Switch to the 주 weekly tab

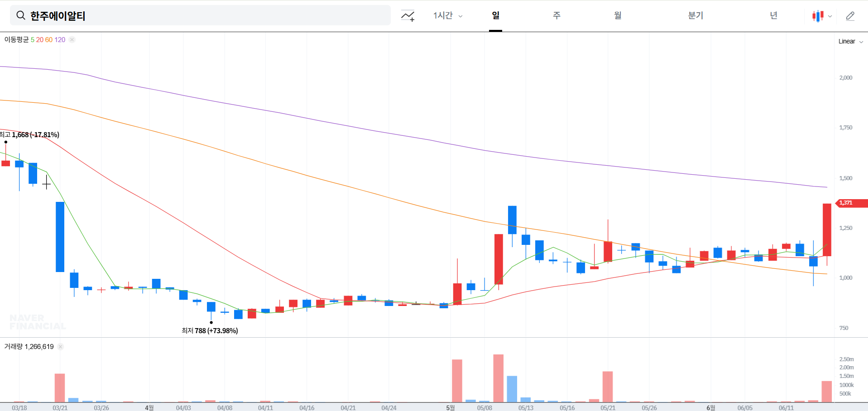point(557,16)
